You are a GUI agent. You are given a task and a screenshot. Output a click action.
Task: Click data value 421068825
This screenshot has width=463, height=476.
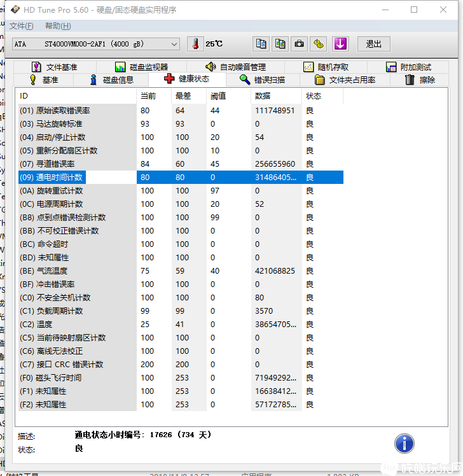(275, 271)
